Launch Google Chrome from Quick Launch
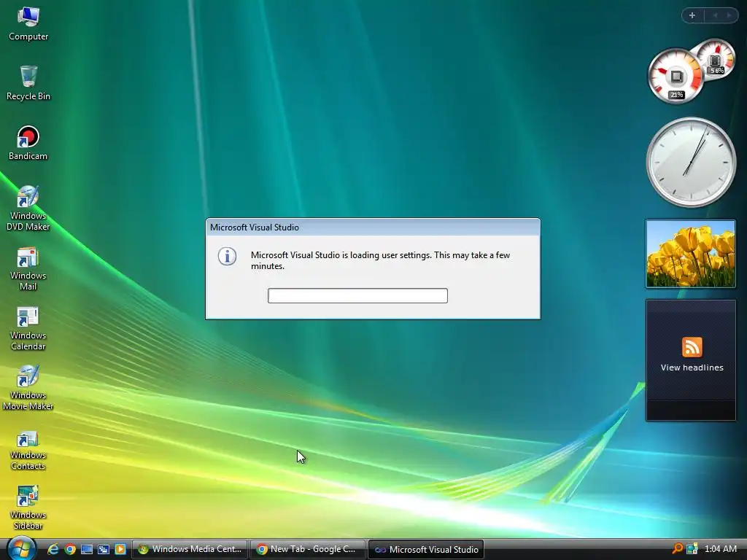 click(x=70, y=549)
